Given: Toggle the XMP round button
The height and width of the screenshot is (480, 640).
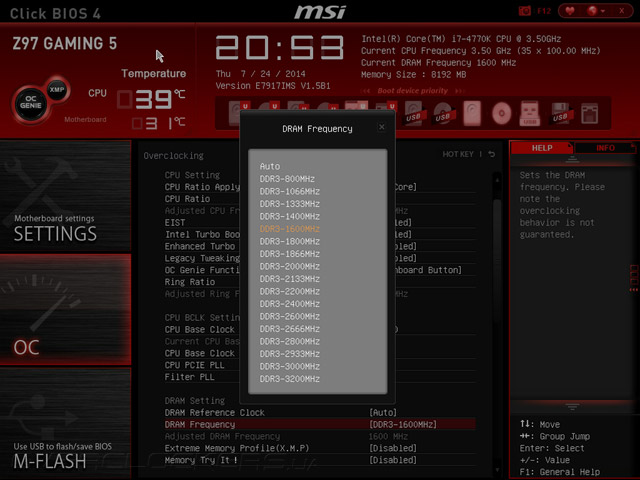Looking at the screenshot, I should click(57, 89).
